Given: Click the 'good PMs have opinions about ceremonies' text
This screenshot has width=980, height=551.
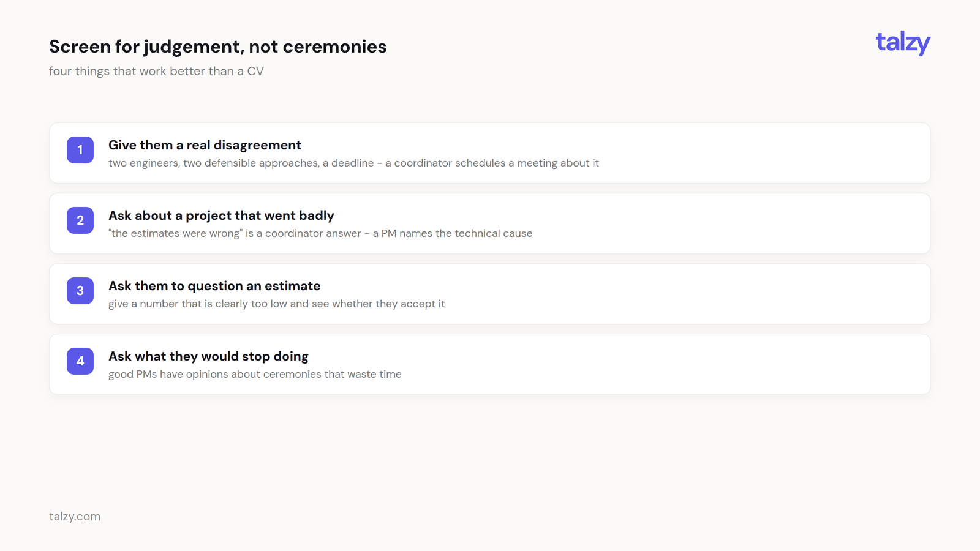Looking at the screenshot, I should tap(255, 374).
